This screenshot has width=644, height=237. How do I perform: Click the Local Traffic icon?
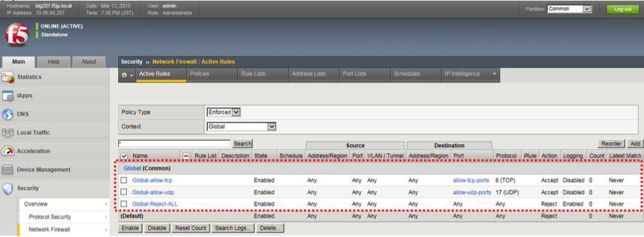pyautogui.click(x=8, y=133)
